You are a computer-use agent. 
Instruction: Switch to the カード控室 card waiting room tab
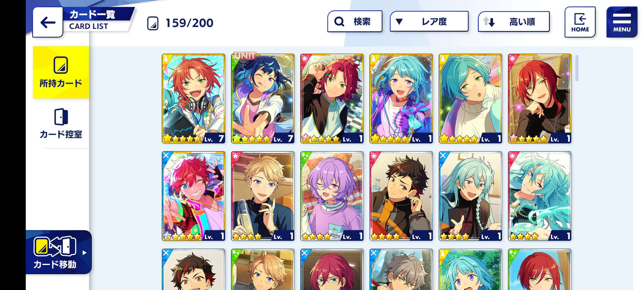click(x=61, y=124)
